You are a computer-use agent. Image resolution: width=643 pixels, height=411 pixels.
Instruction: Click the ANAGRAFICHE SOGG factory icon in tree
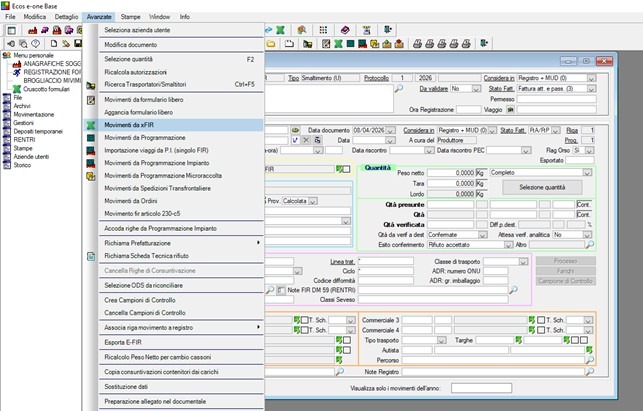pos(18,65)
